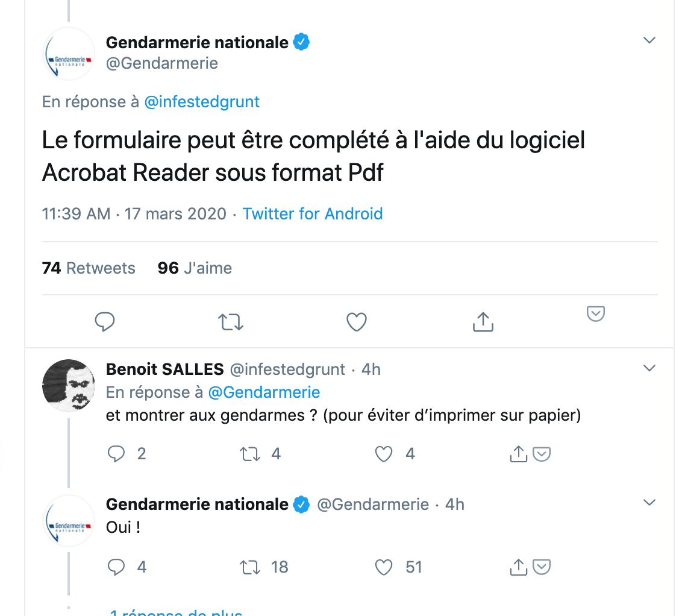
Task: Open Twitter for Android source link
Action: pyautogui.click(x=313, y=213)
